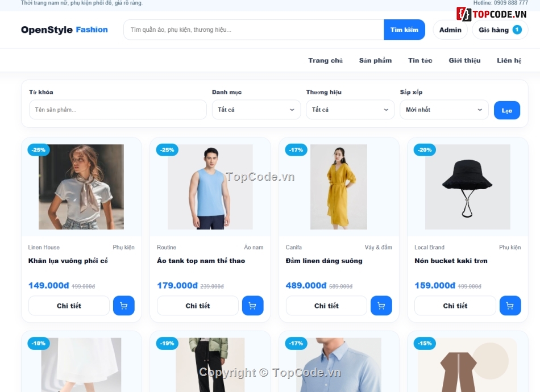540x392 pixels.
Task: Open the yellow linen dress image
Action: (x=339, y=187)
